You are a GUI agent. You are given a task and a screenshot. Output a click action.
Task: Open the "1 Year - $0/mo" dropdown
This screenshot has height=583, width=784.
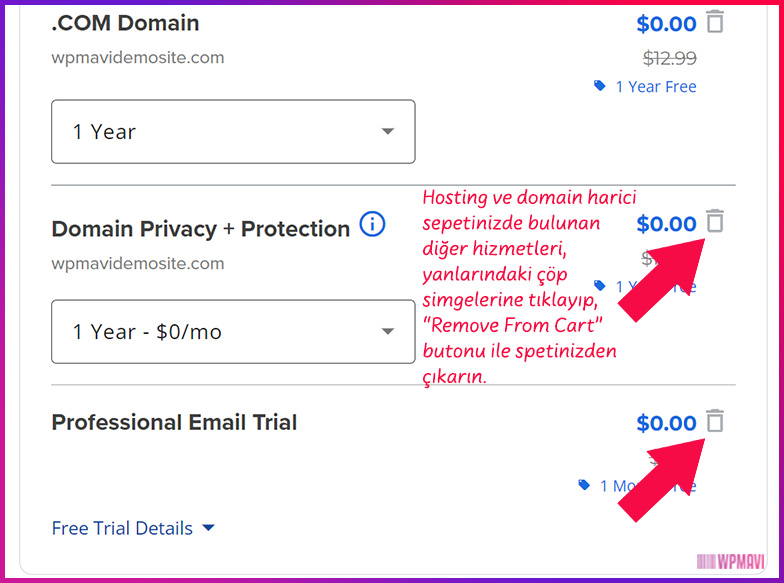(233, 331)
